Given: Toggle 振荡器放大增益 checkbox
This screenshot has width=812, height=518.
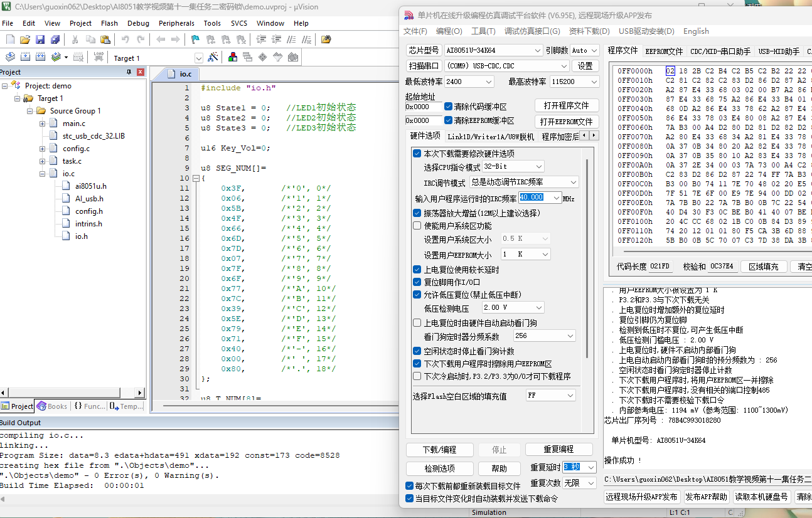Looking at the screenshot, I should (417, 213).
